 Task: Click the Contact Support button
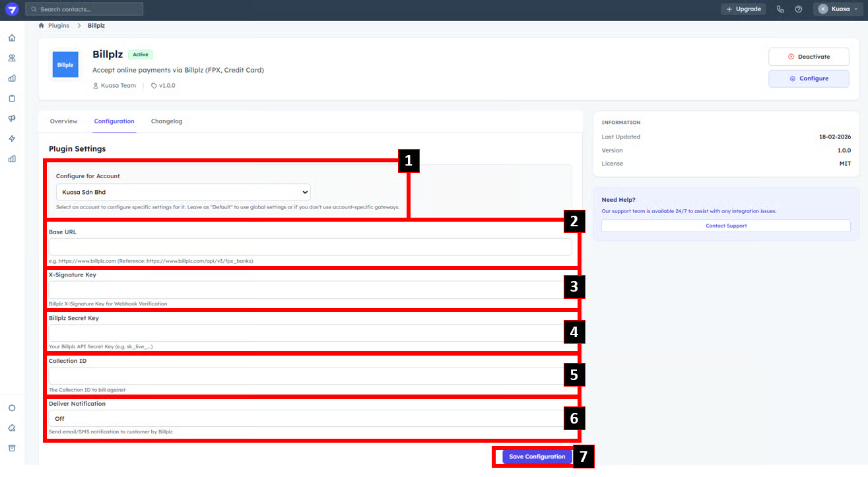[x=725, y=226]
